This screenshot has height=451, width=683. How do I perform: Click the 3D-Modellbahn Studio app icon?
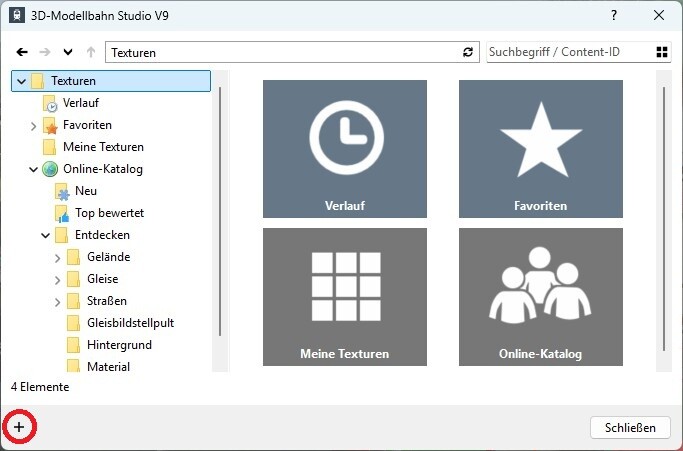point(17,16)
